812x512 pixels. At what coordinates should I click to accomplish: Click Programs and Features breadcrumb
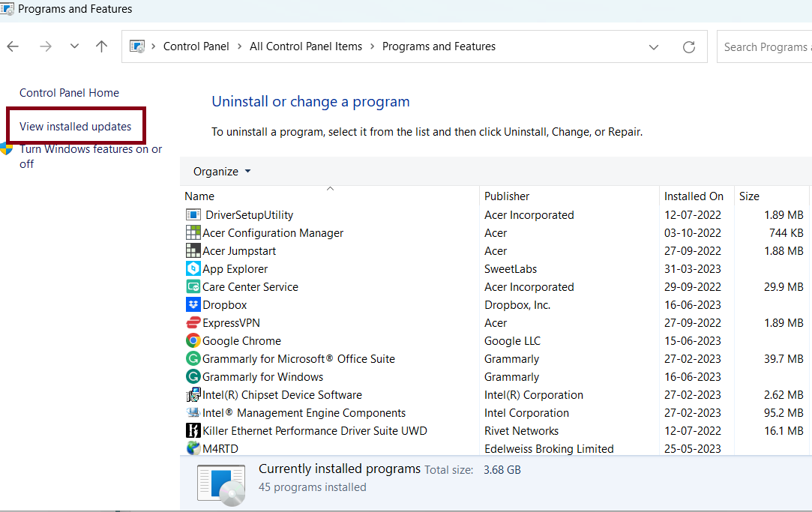coord(439,46)
